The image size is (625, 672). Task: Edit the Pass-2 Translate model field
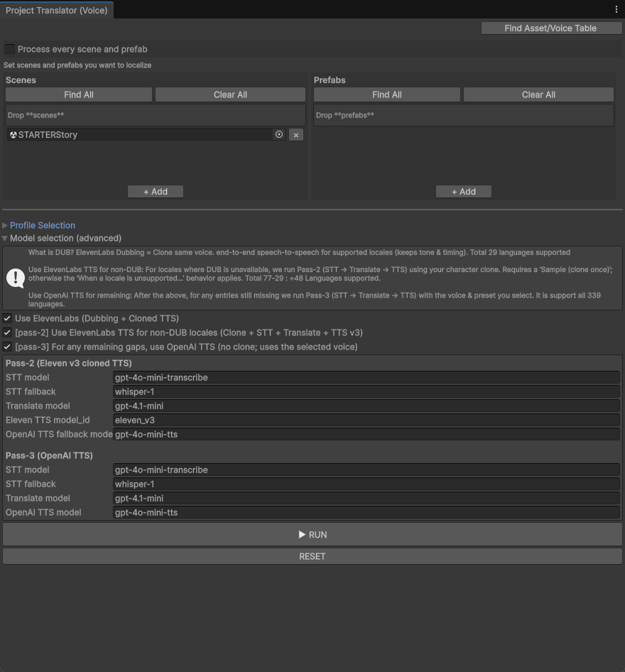click(366, 406)
